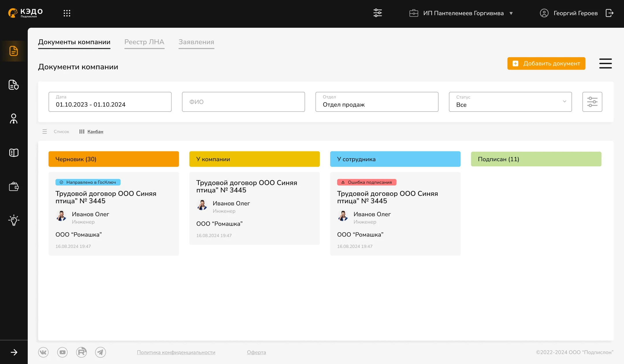624x364 pixels.
Task: Click ООО "Ромашка" in У компании card
Action: click(x=220, y=224)
